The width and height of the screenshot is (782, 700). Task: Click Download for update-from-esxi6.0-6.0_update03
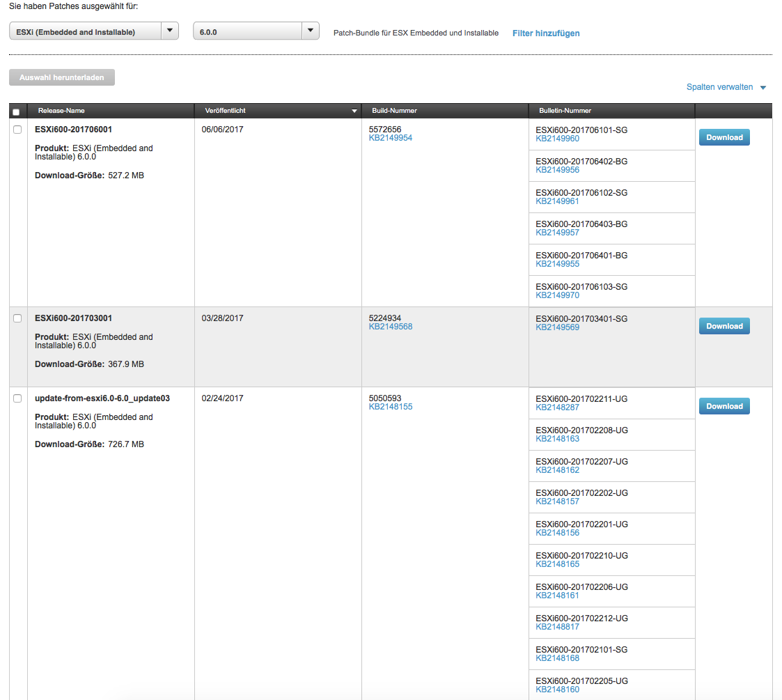724,406
